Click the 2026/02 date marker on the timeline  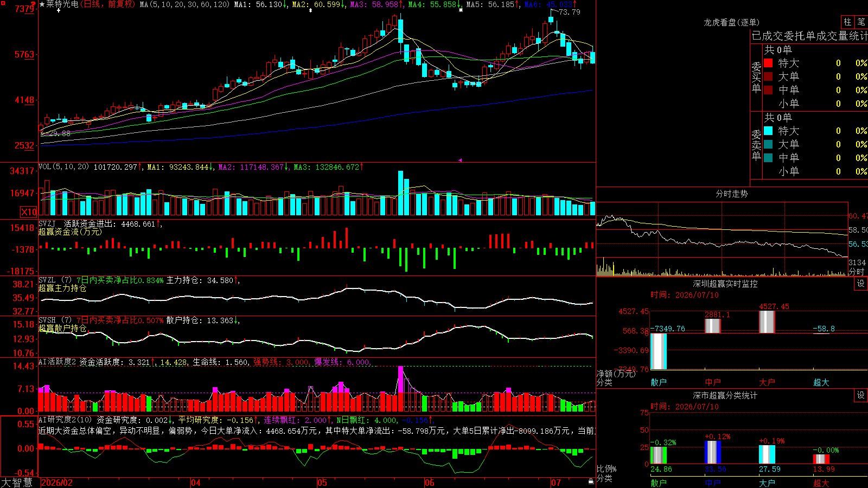point(57,483)
